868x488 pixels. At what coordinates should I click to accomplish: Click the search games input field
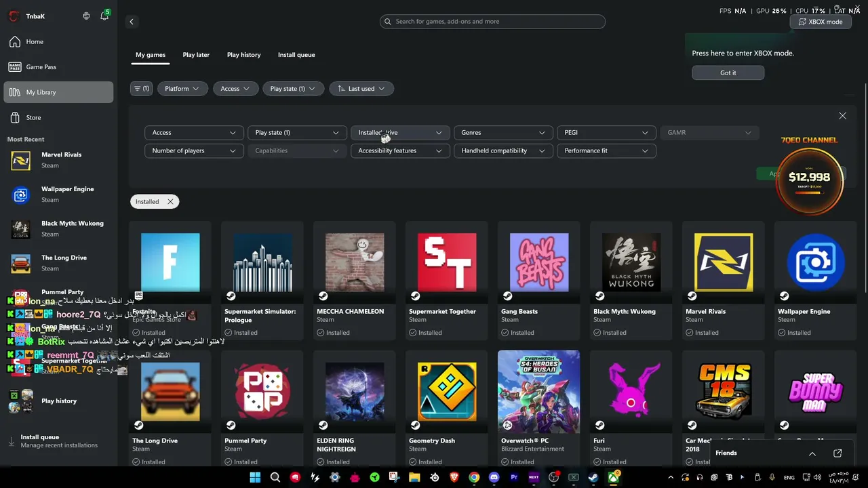pos(492,22)
